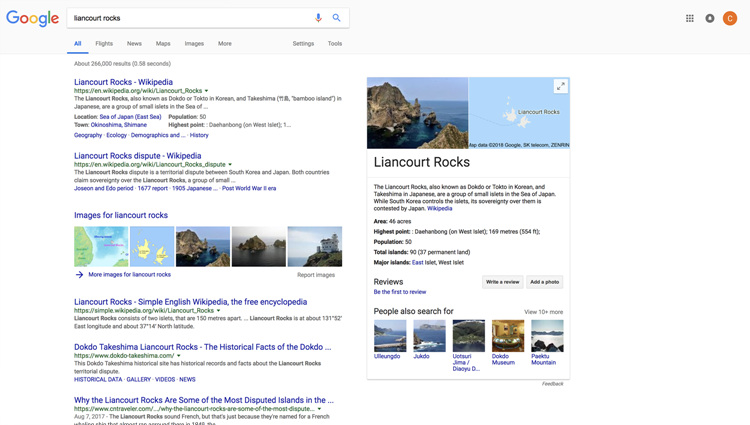Screen dimensions: 750x425
Task: Expand the knowledge panel map image
Action: [561, 86]
